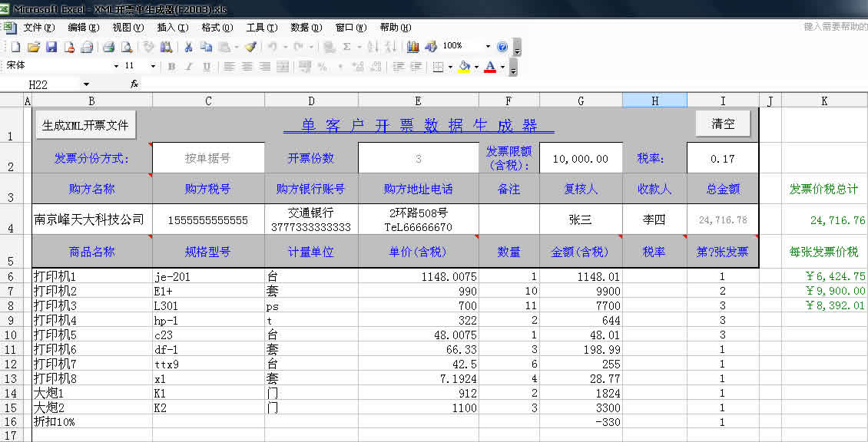This screenshot has height=442, width=868.
Task: Open the Name Box dropdown arrow
Action: pos(86,84)
